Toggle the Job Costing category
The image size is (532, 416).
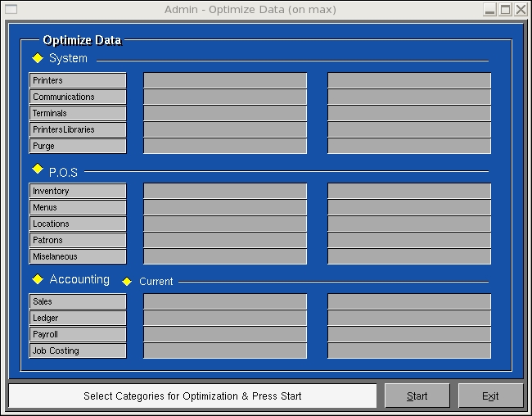pos(78,350)
